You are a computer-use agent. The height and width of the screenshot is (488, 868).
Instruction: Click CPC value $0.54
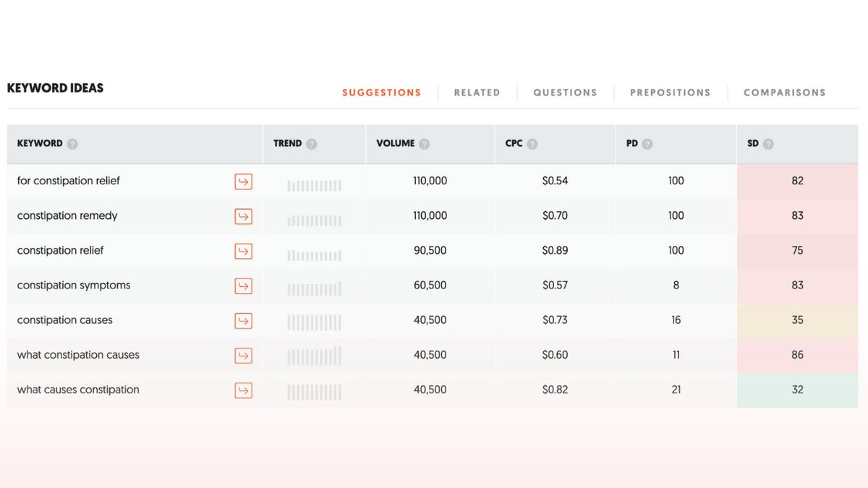556,181
